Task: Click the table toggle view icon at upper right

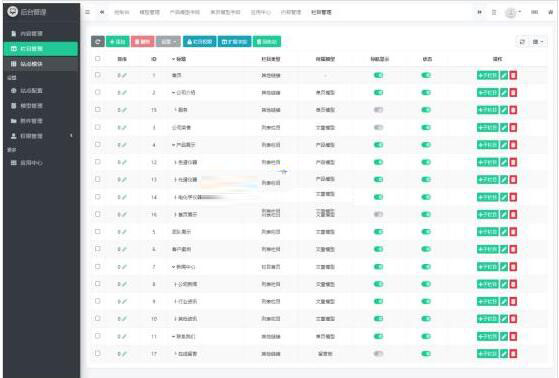Action: coord(522,42)
